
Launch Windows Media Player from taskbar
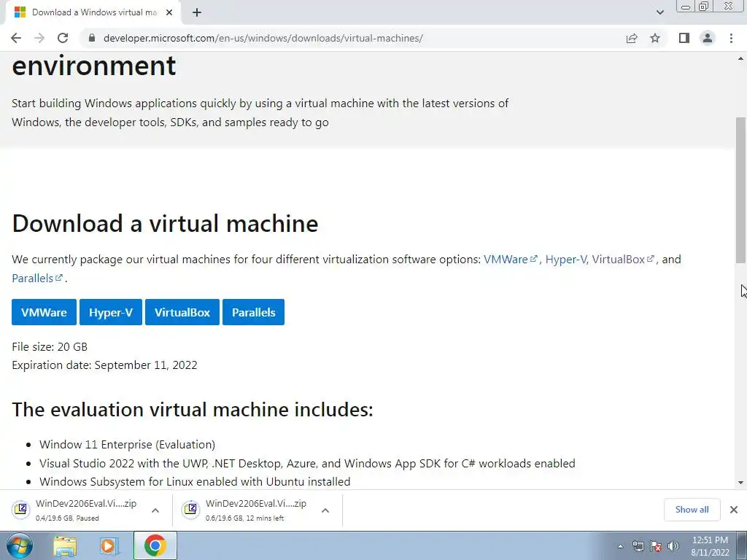tap(109, 545)
